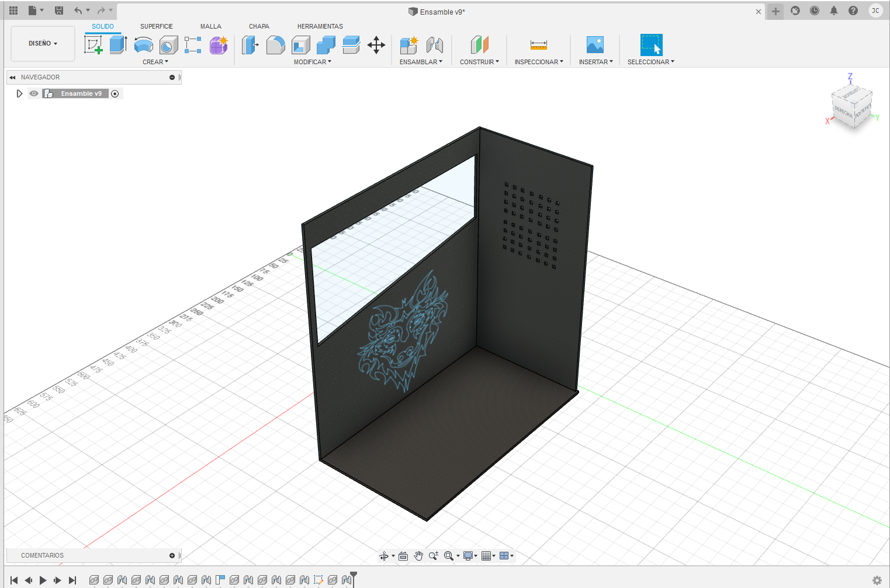This screenshot has width=890, height=588.
Task: Open the help question mark menu
Action: 853,11
